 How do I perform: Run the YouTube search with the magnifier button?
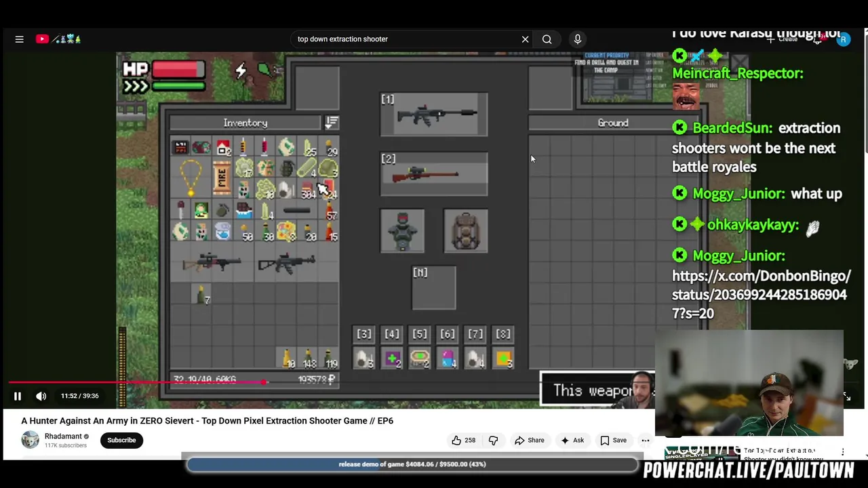547,39
